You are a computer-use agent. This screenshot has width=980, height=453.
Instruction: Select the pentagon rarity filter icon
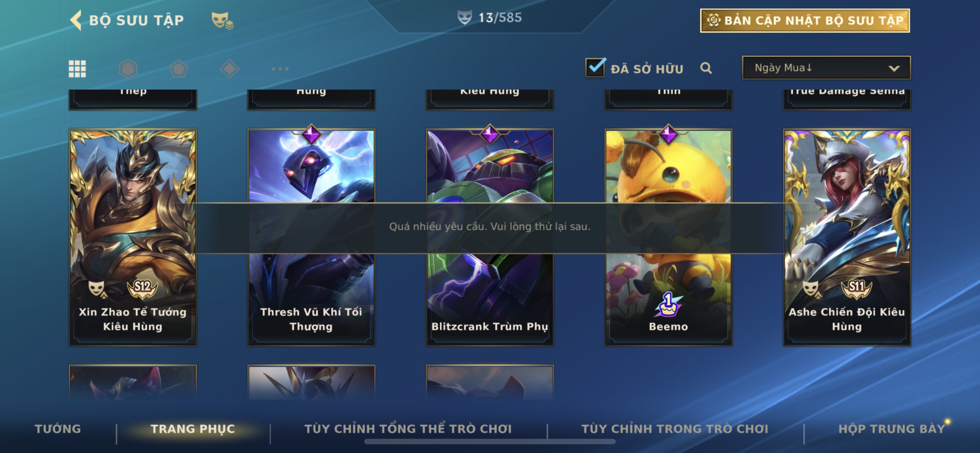click(x=179, y=69)
